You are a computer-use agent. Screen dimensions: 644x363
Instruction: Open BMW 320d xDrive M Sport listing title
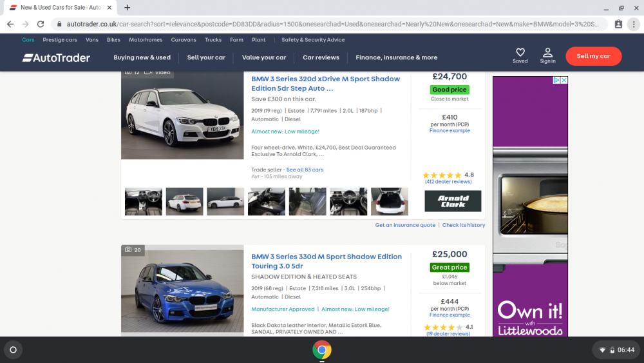point(325,83)
